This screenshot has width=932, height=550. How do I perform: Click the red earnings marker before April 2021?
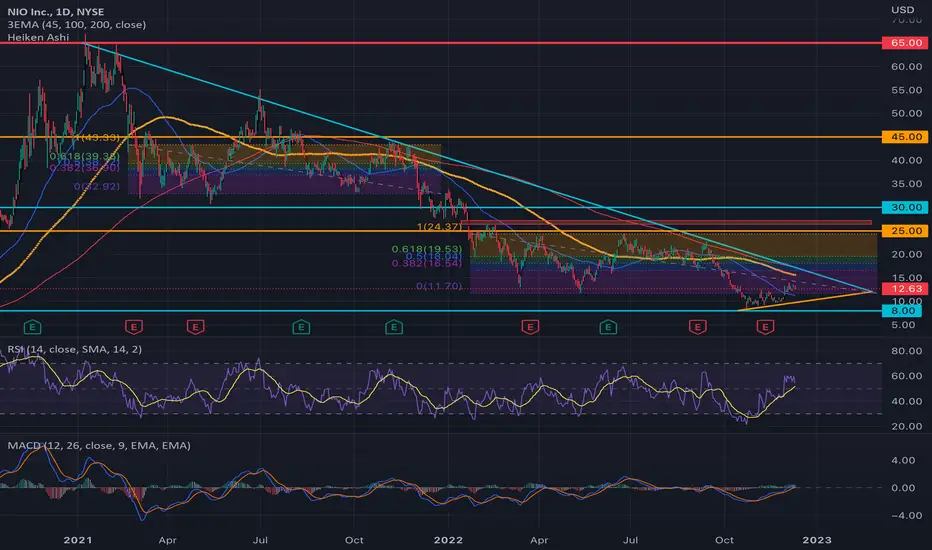click(x=134, y=327)
